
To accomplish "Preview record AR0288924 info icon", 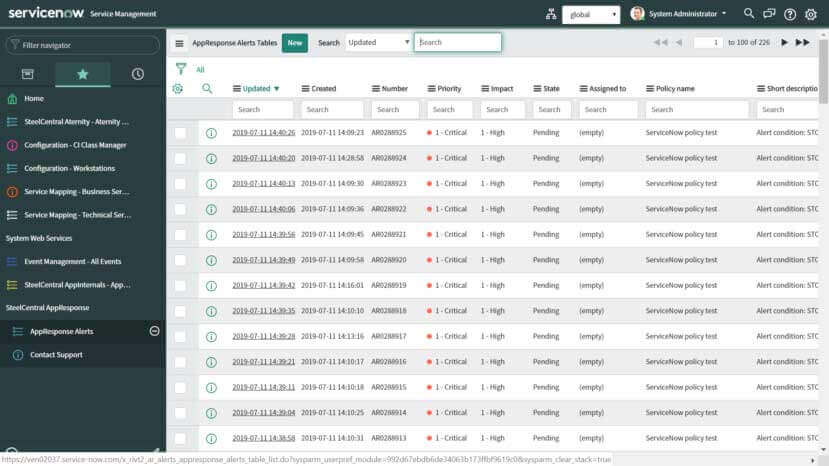I will point(211,159).
